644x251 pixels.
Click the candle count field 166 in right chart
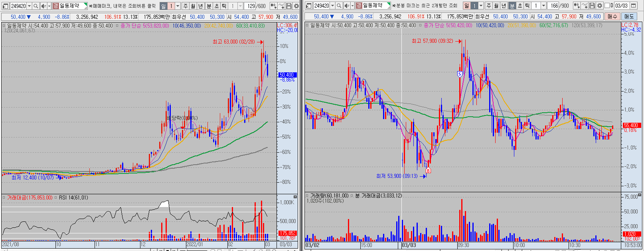[x=553, y=6]
